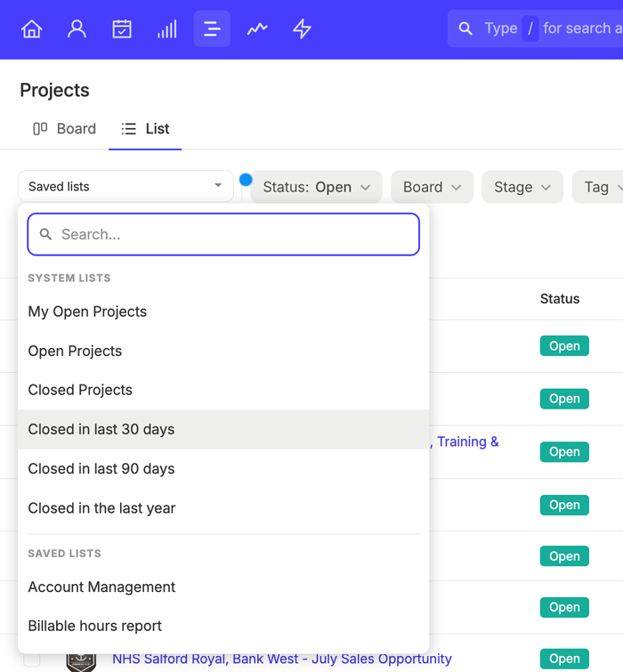This screenshot has height=672, width=623.
Task: Tick the NHS Salford Royal row checkbox
Action: tap(32, 660)
